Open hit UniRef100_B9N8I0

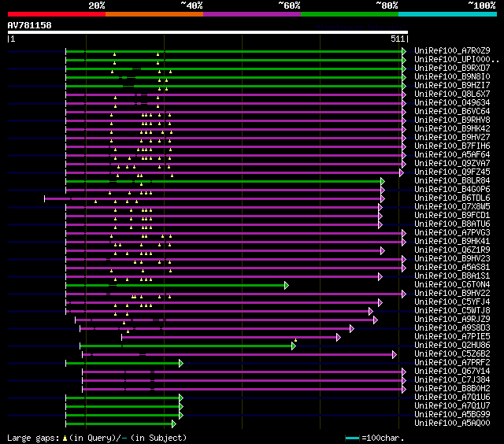tap(452, 77)
